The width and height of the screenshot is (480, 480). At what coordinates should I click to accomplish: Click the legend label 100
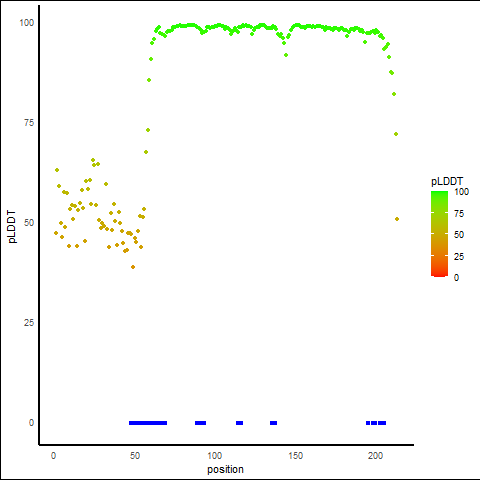462,192
